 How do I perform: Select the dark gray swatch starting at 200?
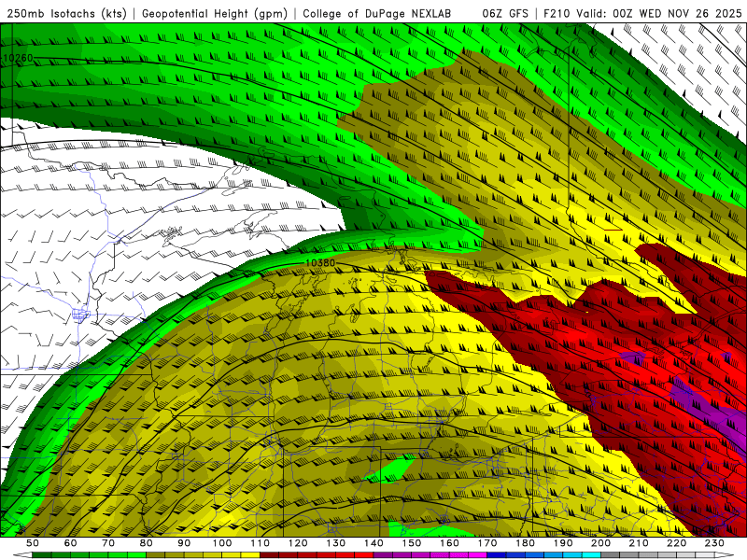(611, 554)
